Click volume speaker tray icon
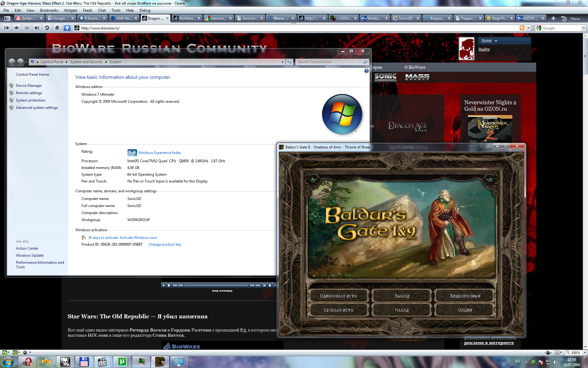588x368 pixels. coord(556,362)
